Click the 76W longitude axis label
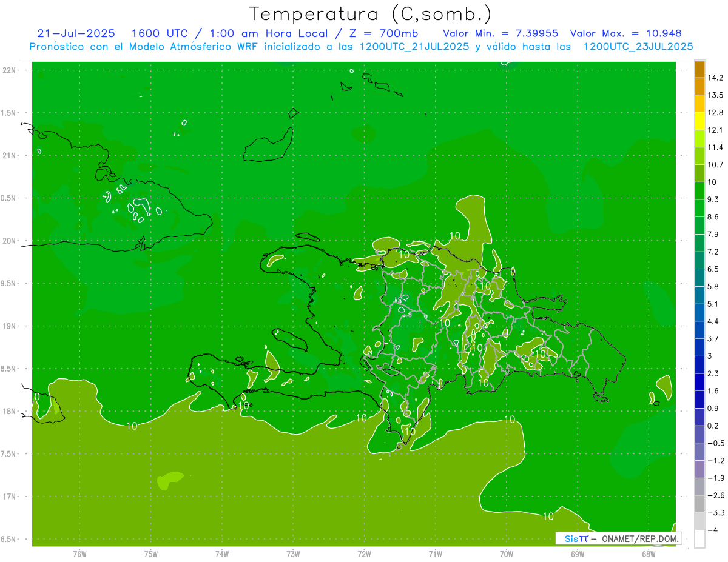728x562 pixels. (x=79, y=554)
